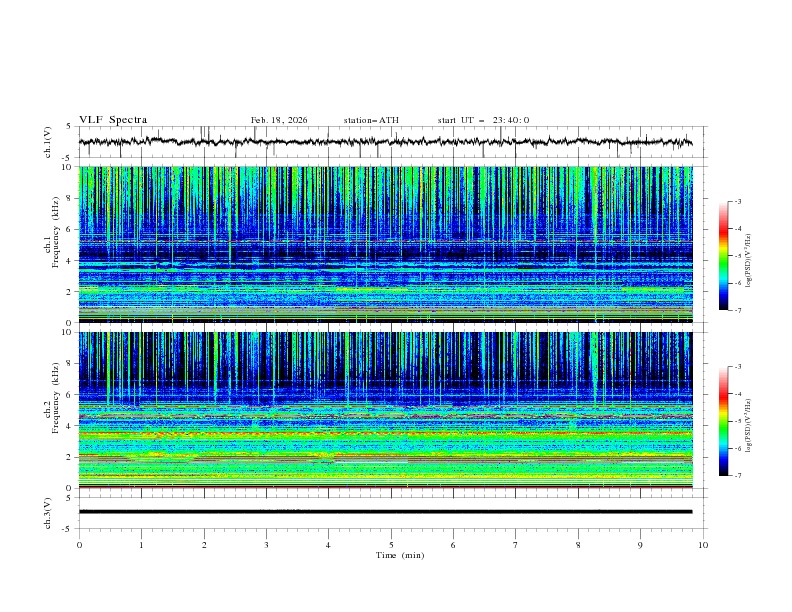Click the 8 minute tick on time axis
This screenshot has height=612, width=792.
578,544
